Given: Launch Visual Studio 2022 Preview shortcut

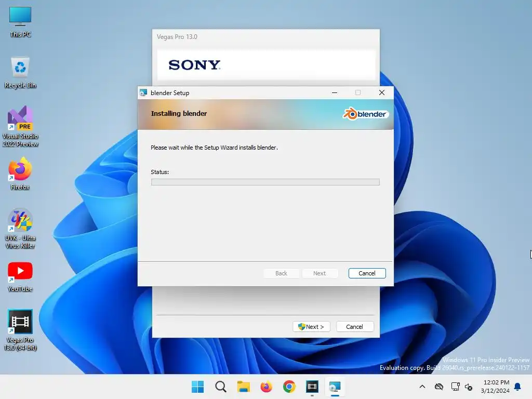Looking at the screenshot, I should (x=20, y=126).
